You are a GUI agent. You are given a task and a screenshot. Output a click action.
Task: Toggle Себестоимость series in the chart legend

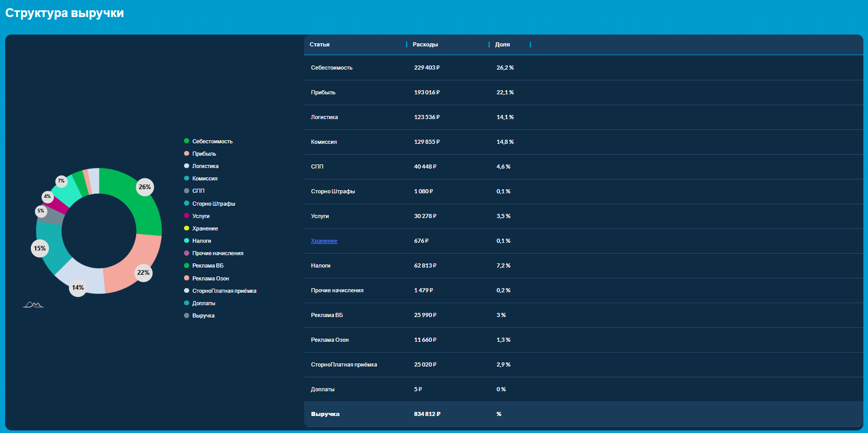click(x=212, y=141)
